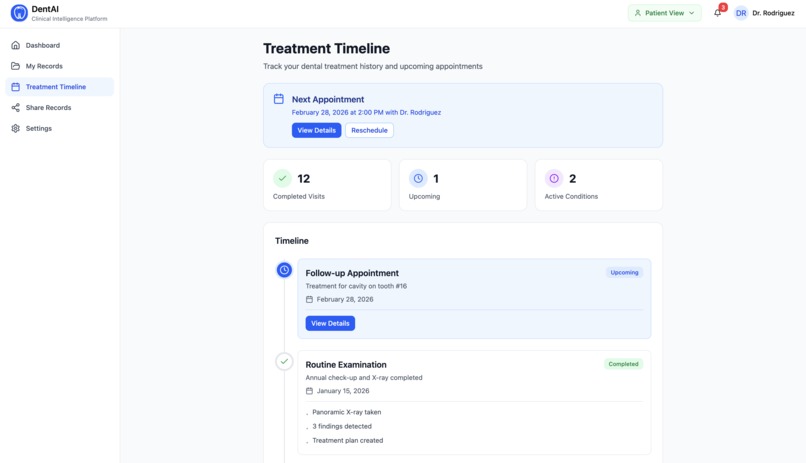Click 'Treatment for cavity on tooth #16' text
Viewport: 806px width, 463px height.
click(356, 286)
